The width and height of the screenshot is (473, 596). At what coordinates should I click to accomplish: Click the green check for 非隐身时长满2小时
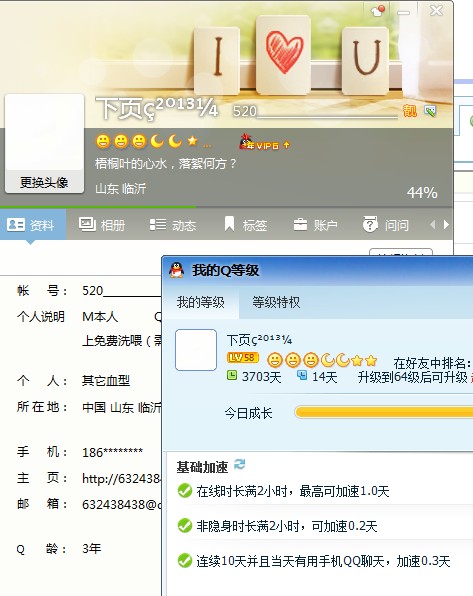pos(185,526)
